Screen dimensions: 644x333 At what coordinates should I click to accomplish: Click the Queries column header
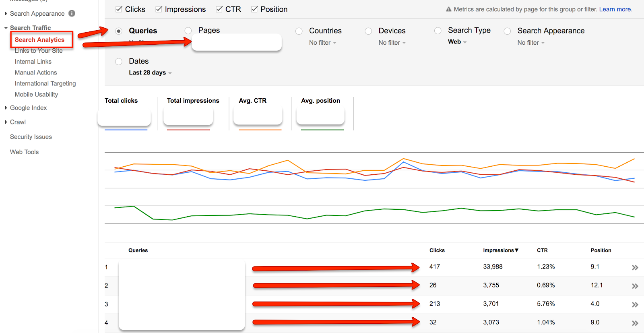138,250
